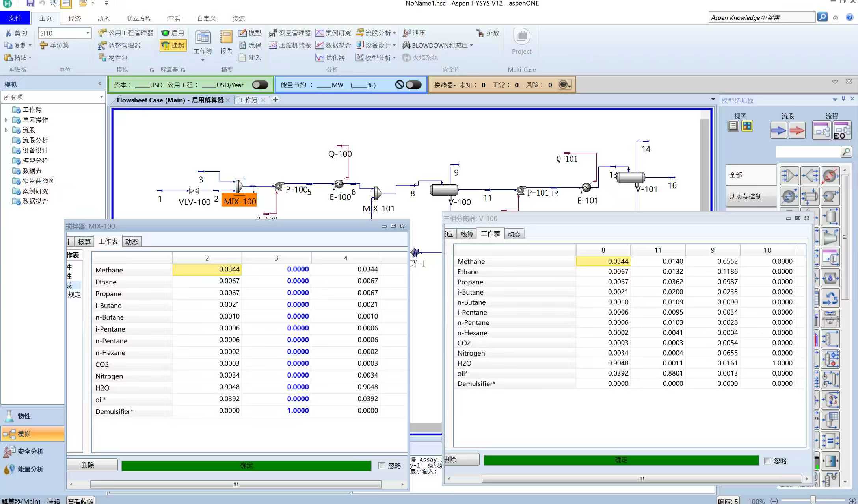Click the red energy stream arrow
The image size is (858, 504).
point(797,130)
